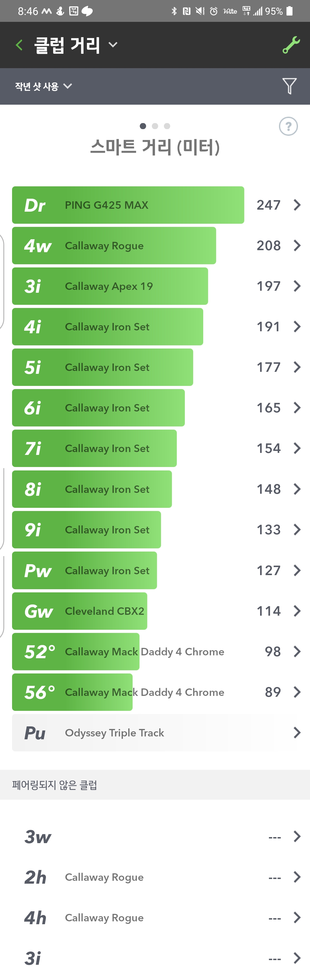Switch to the second page dot
The image size is (310, 980).
[x=155, y=126]
